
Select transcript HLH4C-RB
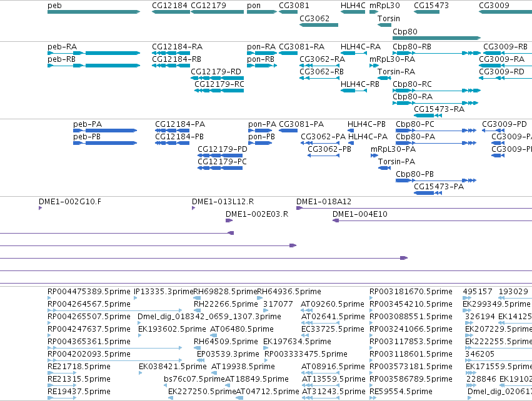(x=360, y=84)
